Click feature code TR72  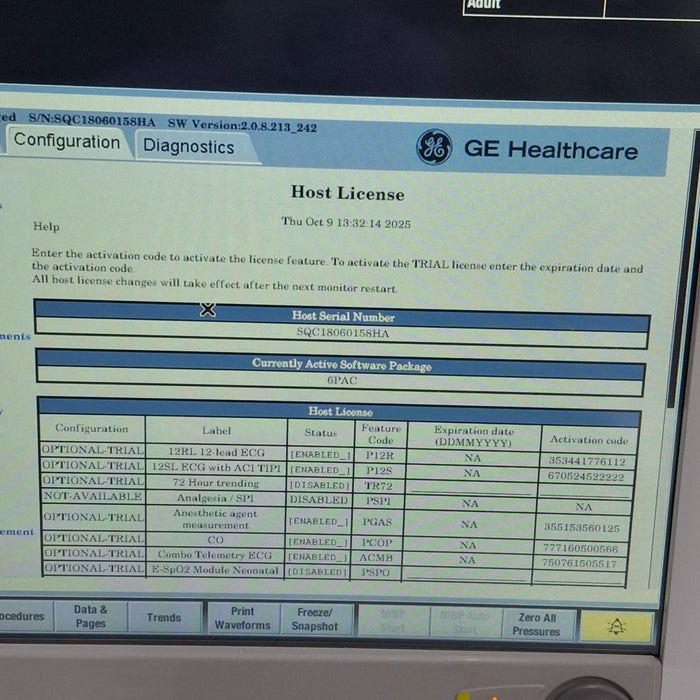coord(379,486)
